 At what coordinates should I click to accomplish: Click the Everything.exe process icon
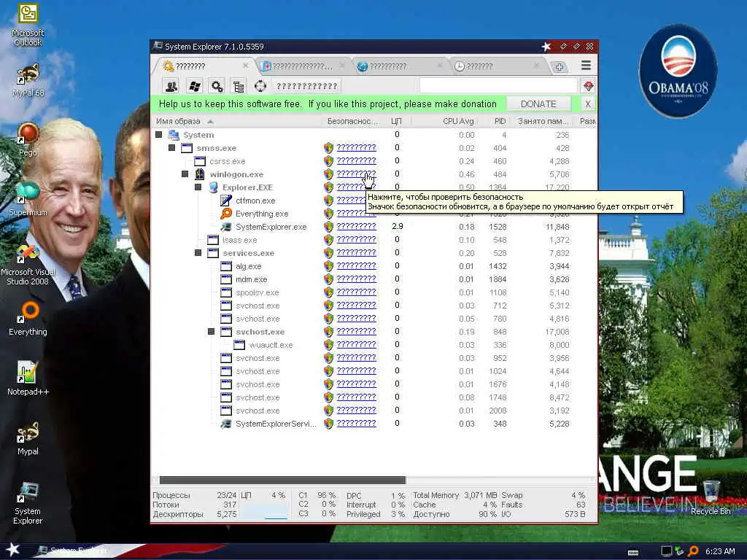pos(226,214)
